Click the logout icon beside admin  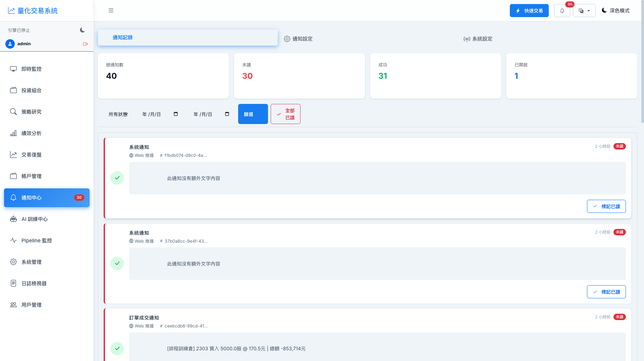[x=86, y=44]
